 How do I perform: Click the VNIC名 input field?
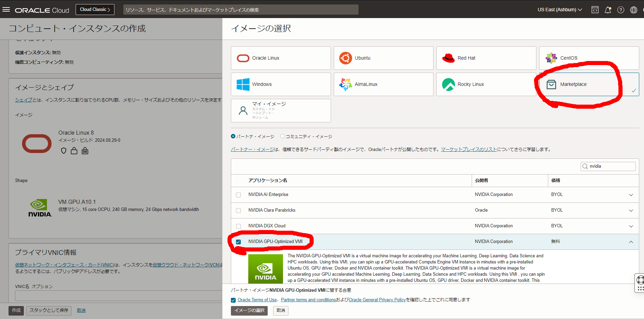click(119, 295)
